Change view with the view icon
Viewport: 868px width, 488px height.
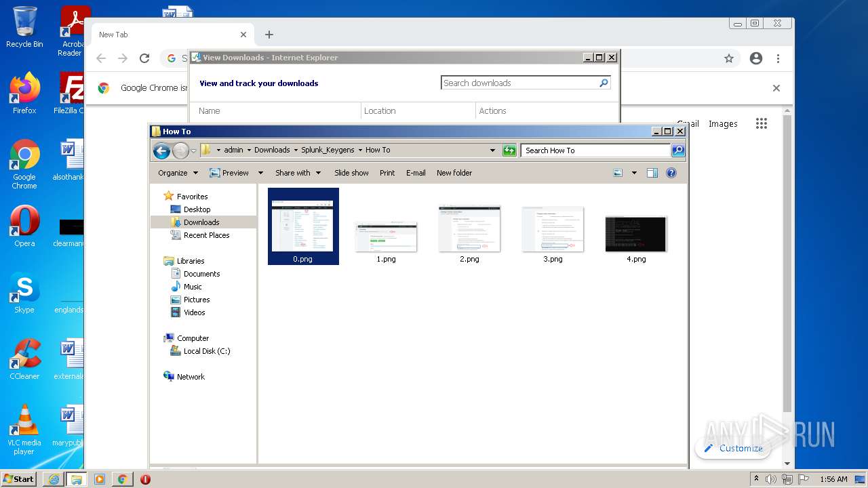[618, 173]
